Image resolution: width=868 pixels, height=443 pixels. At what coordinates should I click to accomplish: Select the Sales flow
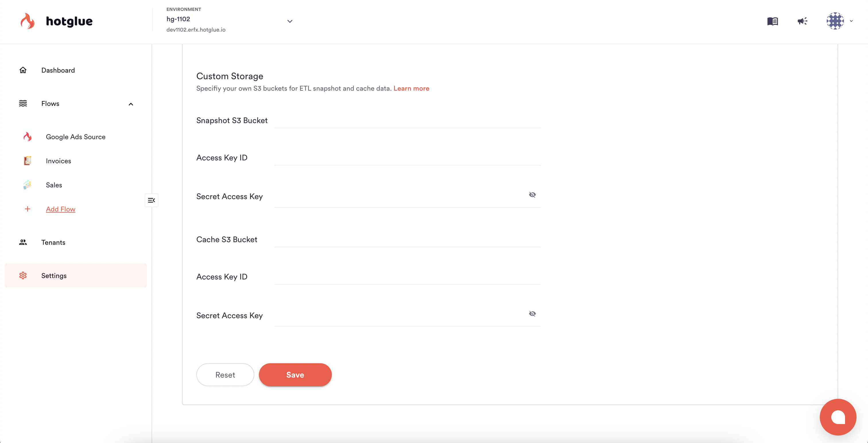tap(54, 185)
